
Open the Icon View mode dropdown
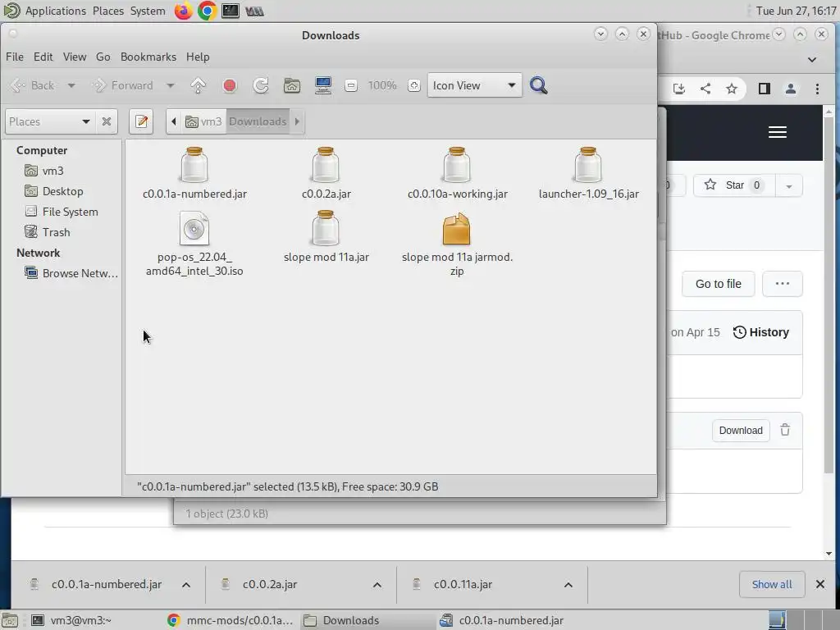pyautogui.click(x=474, y=85)
